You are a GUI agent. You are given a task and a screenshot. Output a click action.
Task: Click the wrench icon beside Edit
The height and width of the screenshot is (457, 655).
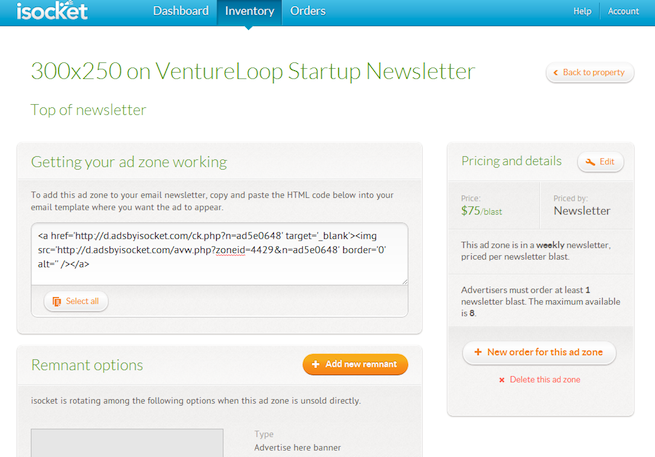(590, 162)
